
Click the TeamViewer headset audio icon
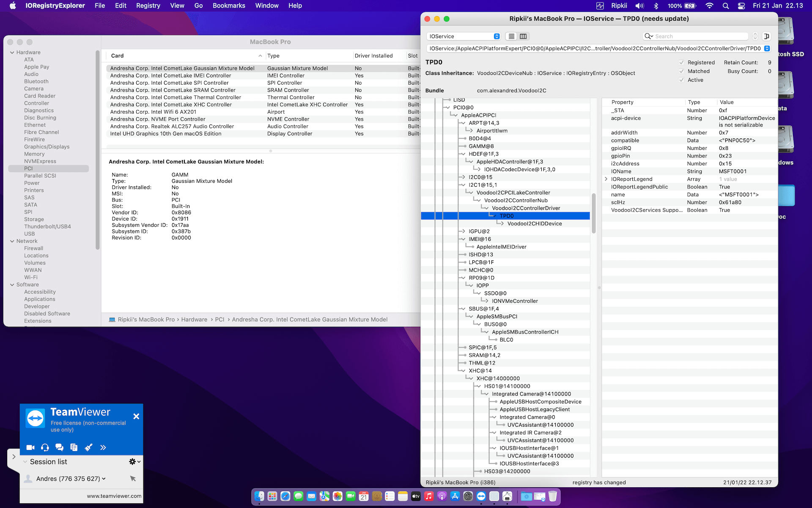(45, 447)
